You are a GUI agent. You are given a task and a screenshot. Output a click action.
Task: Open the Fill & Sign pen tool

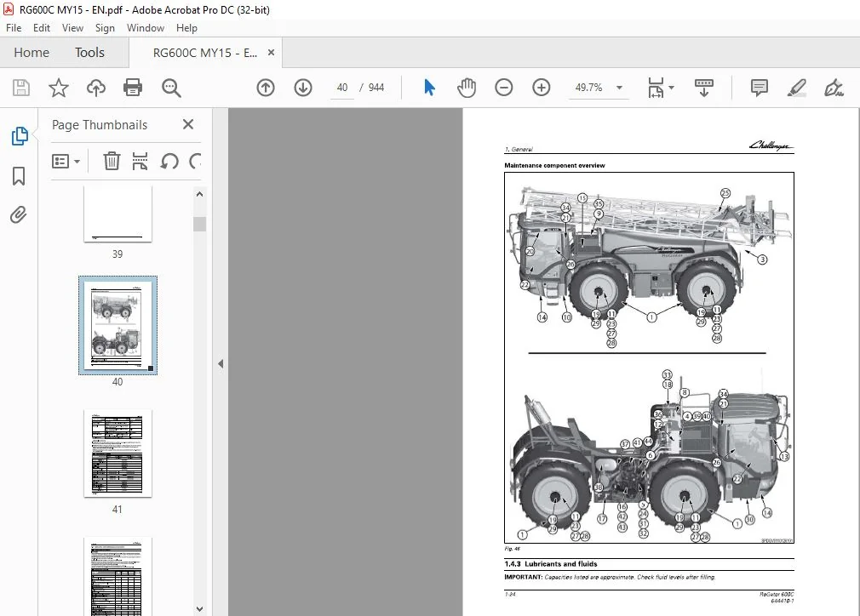(834, 88)
